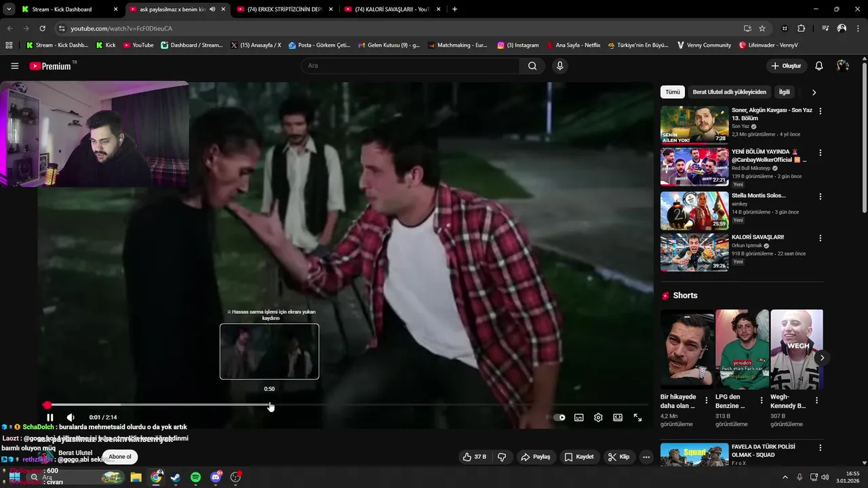Open the Chrome extensions puzzle icon
The width and height of the screenshot is (868, 488).
[801, 28]
